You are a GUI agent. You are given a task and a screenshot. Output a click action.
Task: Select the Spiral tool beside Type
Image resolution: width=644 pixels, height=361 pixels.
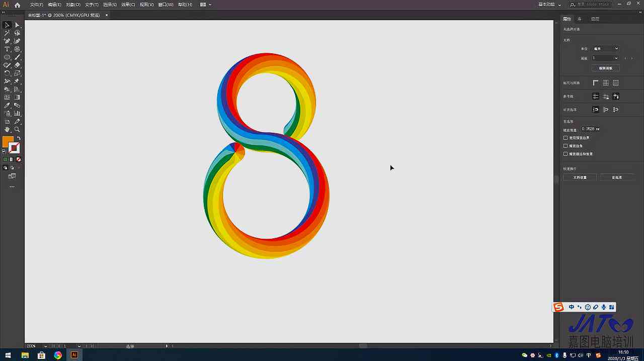point(17,49)
